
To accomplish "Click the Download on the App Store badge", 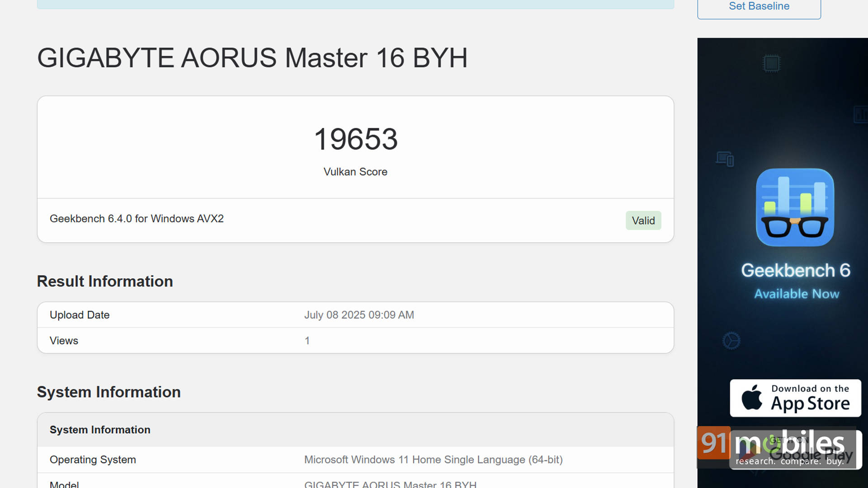I will pyautogui.click(x=795, y=398).
